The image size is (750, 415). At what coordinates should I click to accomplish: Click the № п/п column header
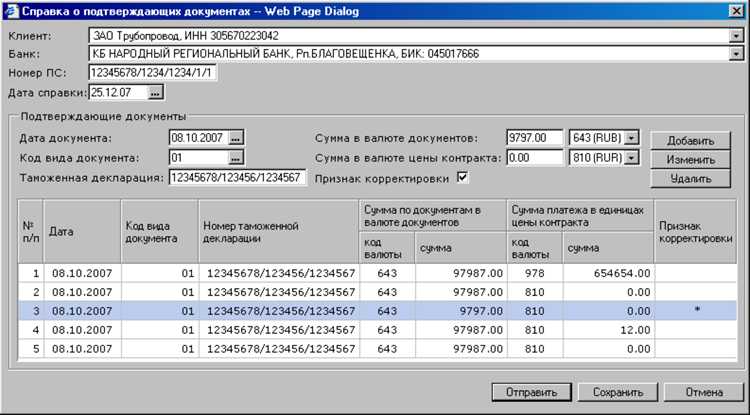coord(31,232)
